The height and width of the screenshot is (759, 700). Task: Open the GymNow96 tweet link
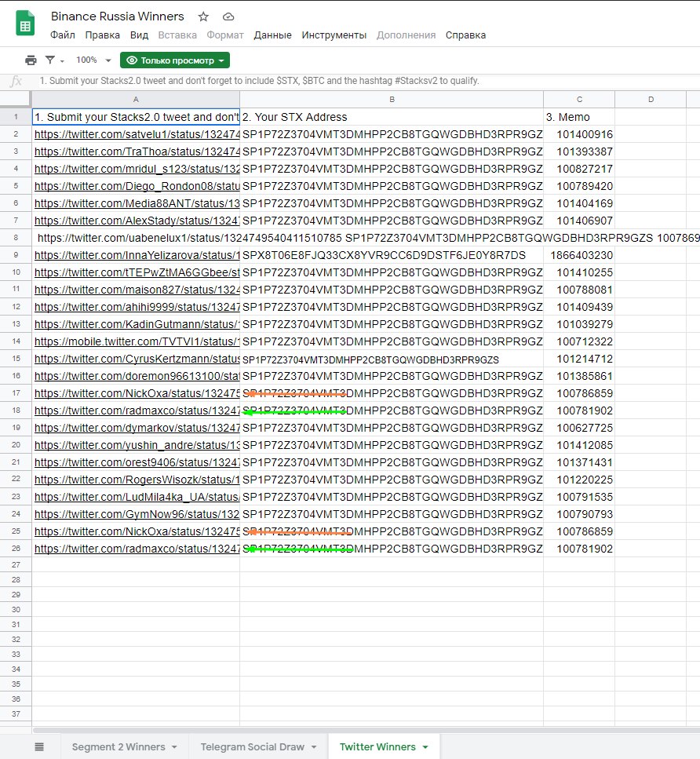pyautogui.click(x=137, y=514)
